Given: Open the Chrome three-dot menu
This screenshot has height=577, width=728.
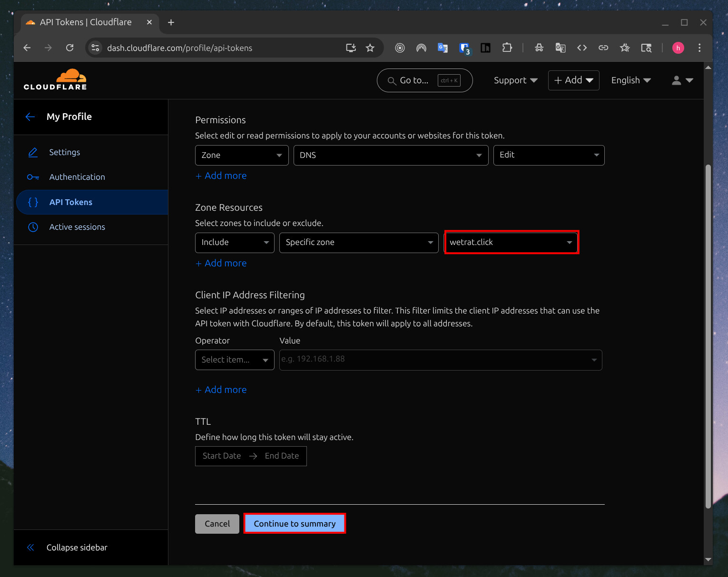Looking at the screenshot, I should 699,48.
